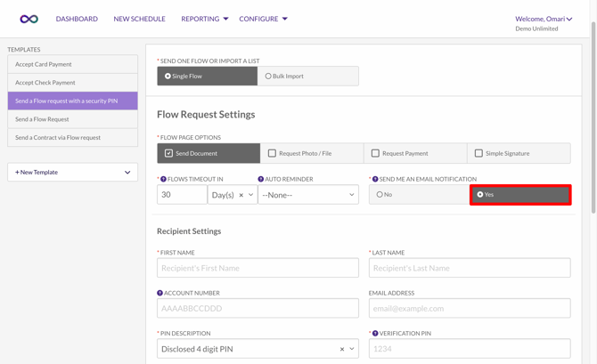Image resolution: width=597 pixels, height=364 pixels.
Task: Click help icon beside Send Me An Email Notification
Action: tap(375, 179)
